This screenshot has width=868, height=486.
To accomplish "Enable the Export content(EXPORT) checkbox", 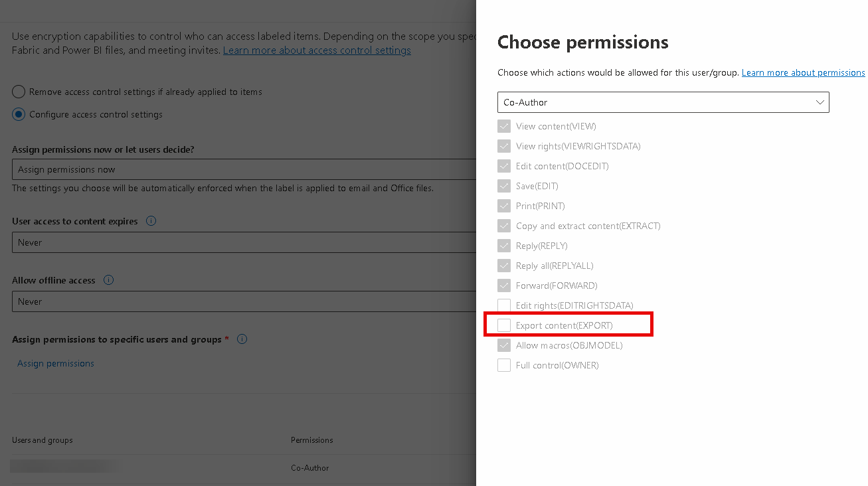I will [x=504, y=325].
